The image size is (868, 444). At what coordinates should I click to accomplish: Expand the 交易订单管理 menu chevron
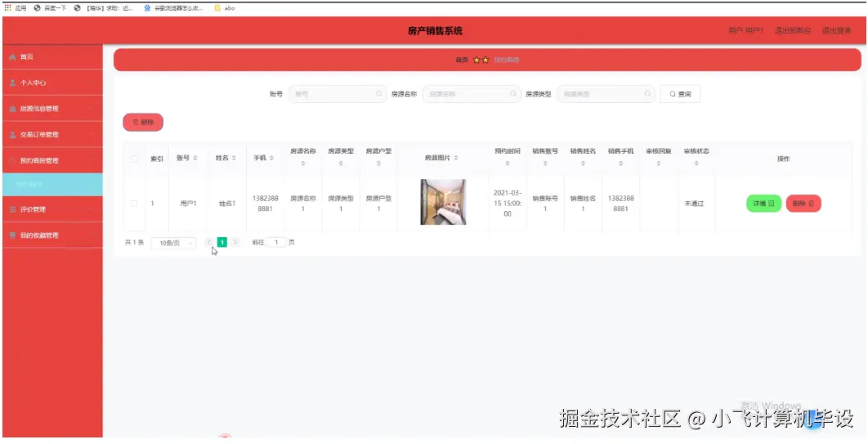pos(92,135)
